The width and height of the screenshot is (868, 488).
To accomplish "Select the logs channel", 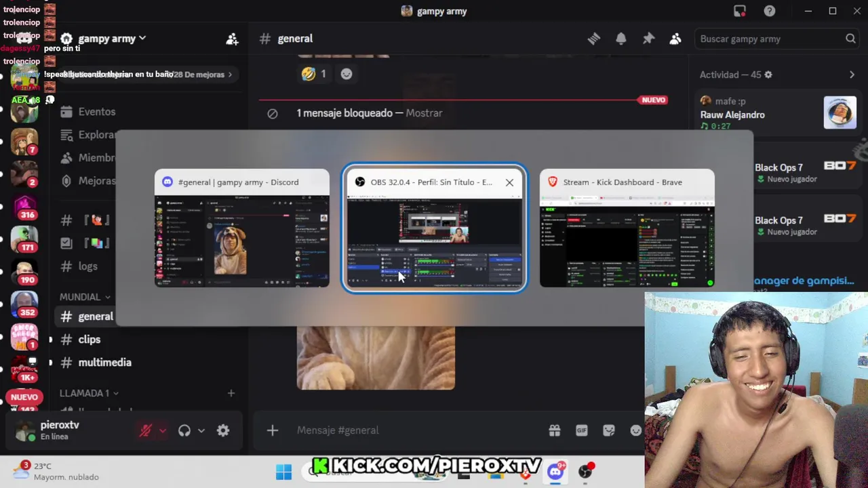I will (87, 266).
